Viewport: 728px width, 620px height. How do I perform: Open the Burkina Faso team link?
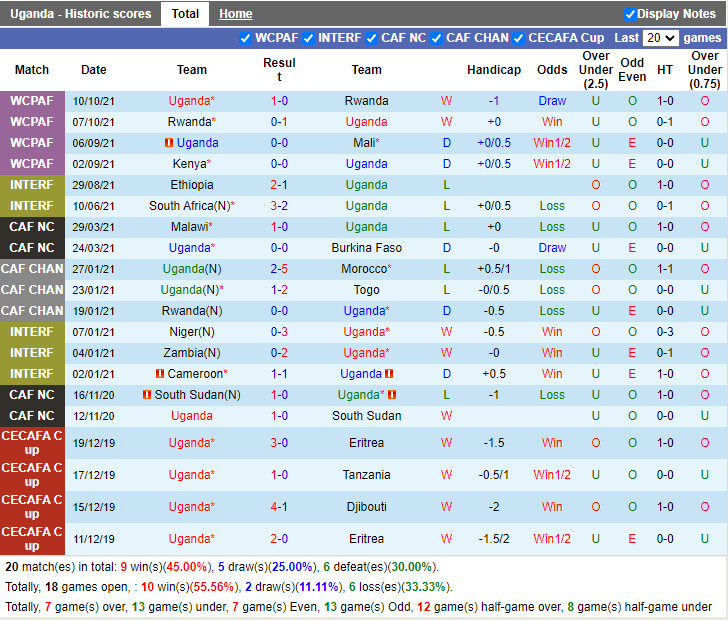(x=366, y=248)
